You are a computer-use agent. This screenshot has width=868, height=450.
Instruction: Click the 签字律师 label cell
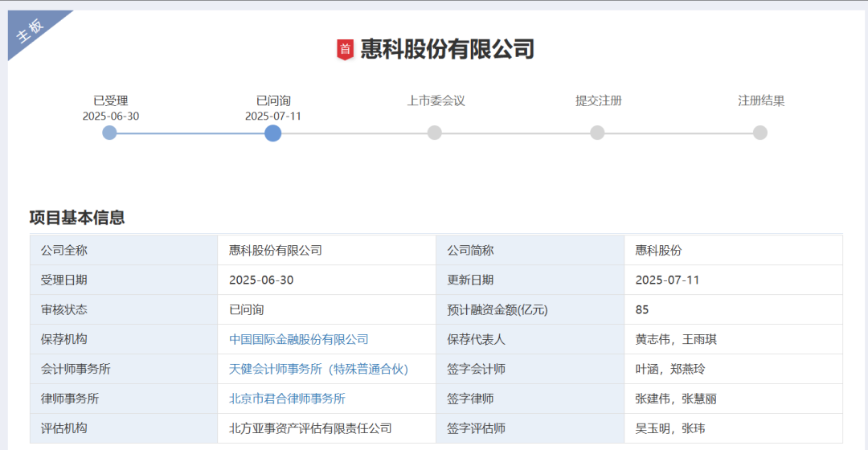click(x=530, y=399)
